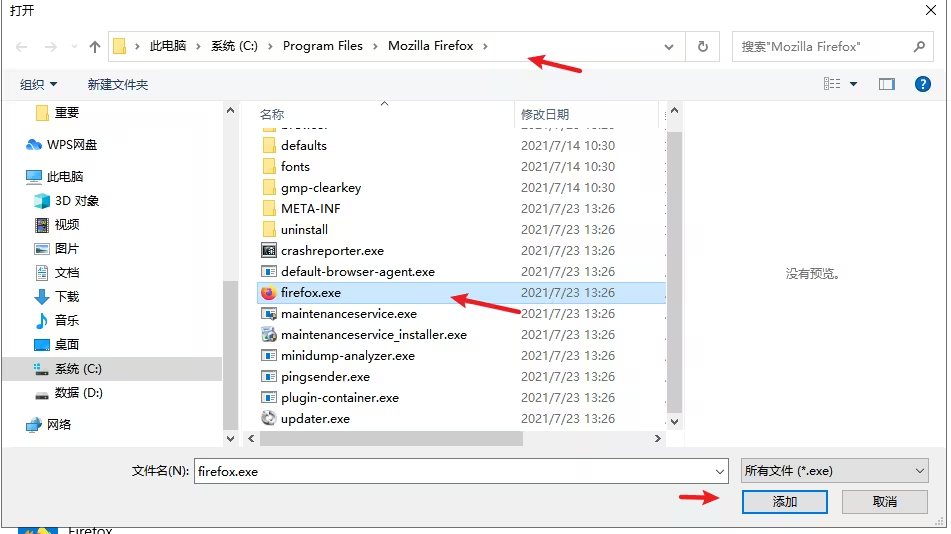Click the 取消 button
The image size is (951, 534).
[884, 502]
